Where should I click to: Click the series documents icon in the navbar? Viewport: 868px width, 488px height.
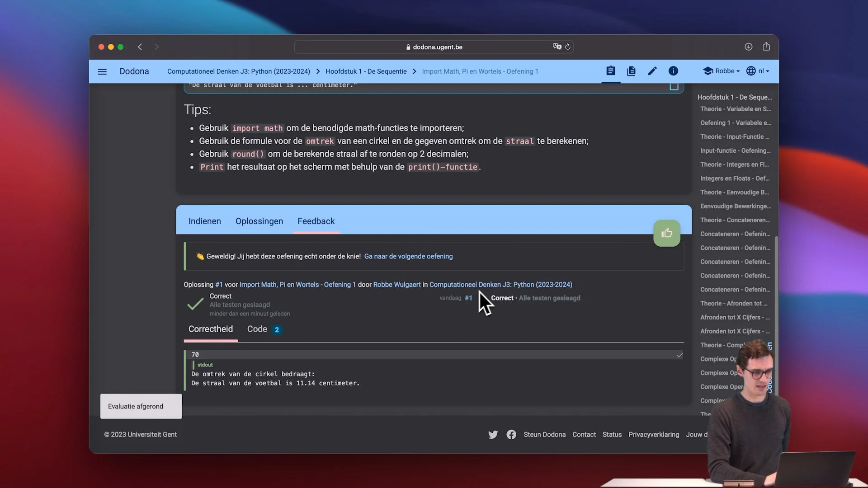coord(631,71)
